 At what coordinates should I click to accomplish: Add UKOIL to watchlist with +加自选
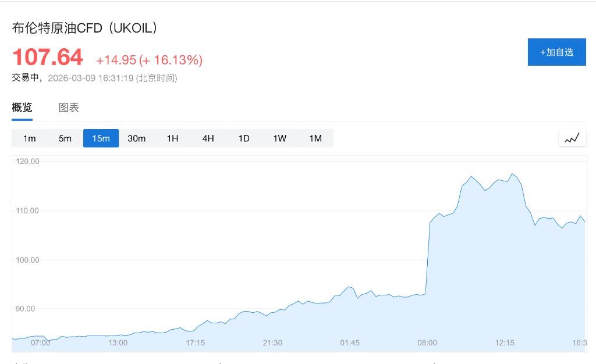click(556, 52)
